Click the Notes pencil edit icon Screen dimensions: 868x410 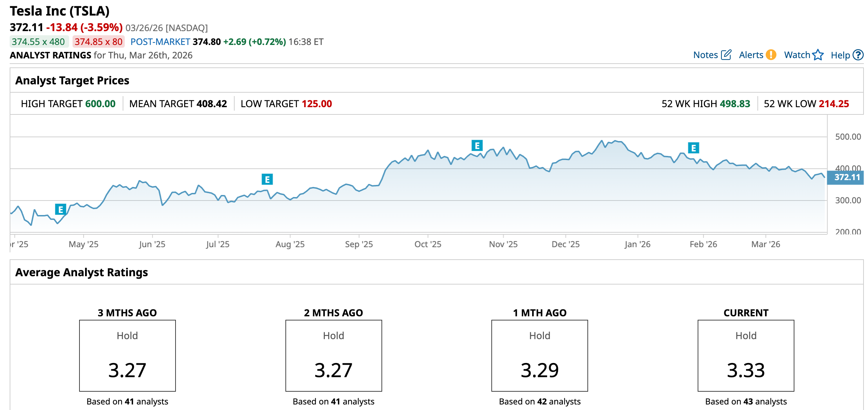pyautogui.click(x=726, y=55)
